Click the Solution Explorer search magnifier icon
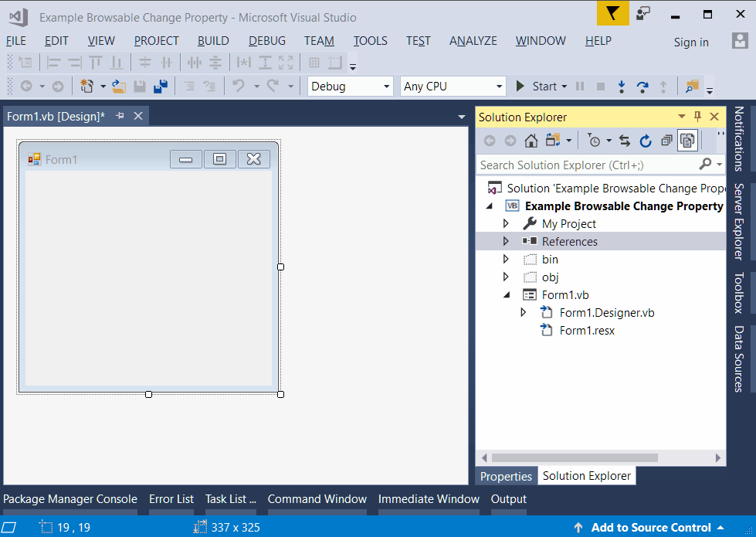Viewport: 756px width, 537px height. (x=705, y=165)
